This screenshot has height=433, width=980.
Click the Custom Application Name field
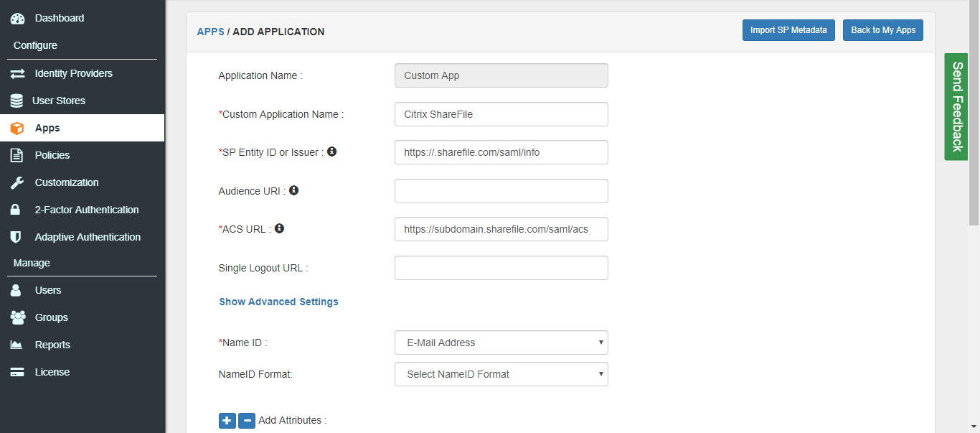click(x=501, y=114)
